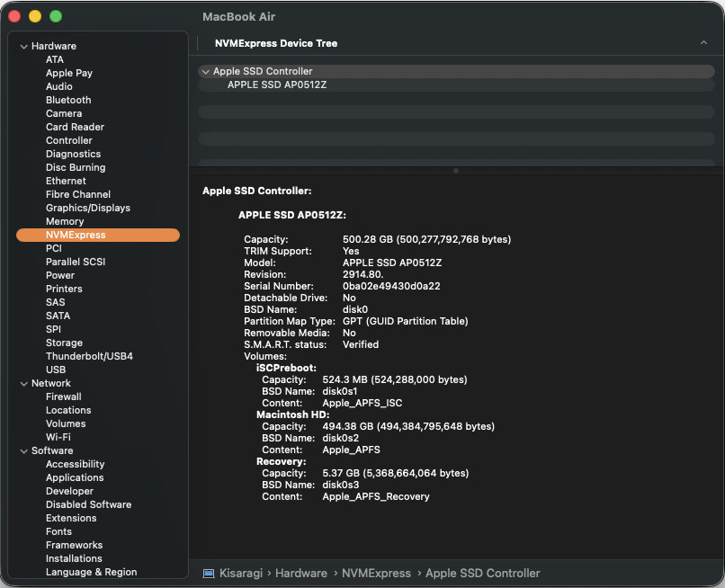Select Thunderbolt/USB4 in the sidebar
The image size is (725, 588).
pyautogui.click(x=89, y=356)
